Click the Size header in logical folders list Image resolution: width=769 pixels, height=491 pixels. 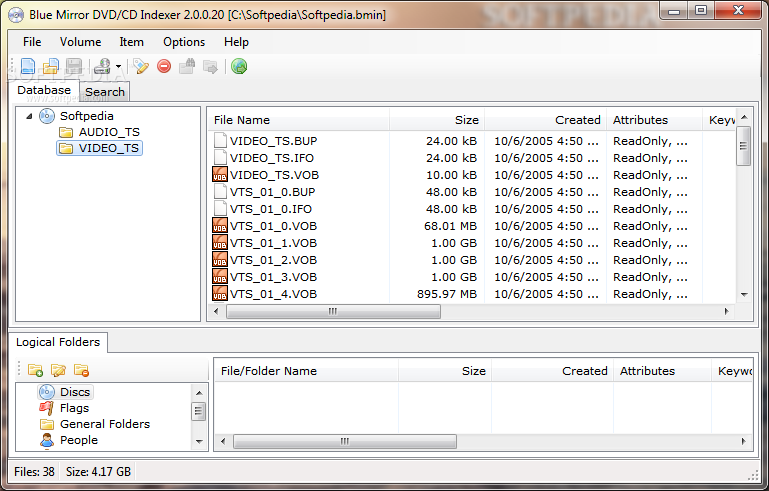point(445,371)
